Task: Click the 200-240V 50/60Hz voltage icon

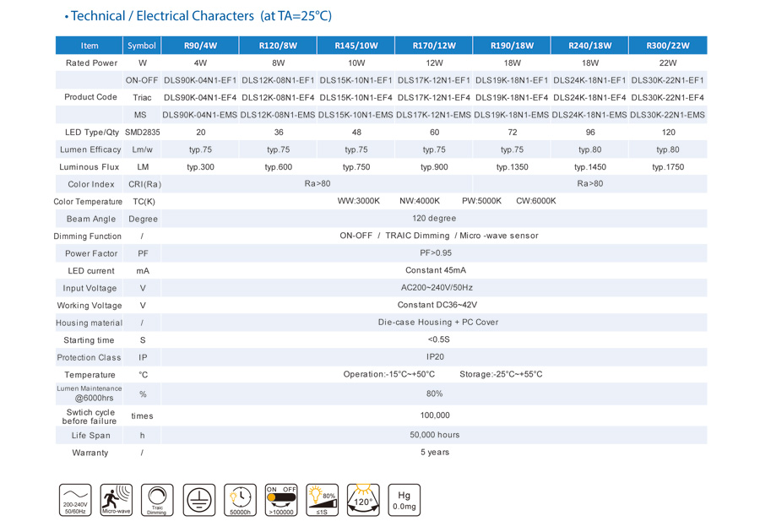Action: pyautogui.click(x=75, y=499)
